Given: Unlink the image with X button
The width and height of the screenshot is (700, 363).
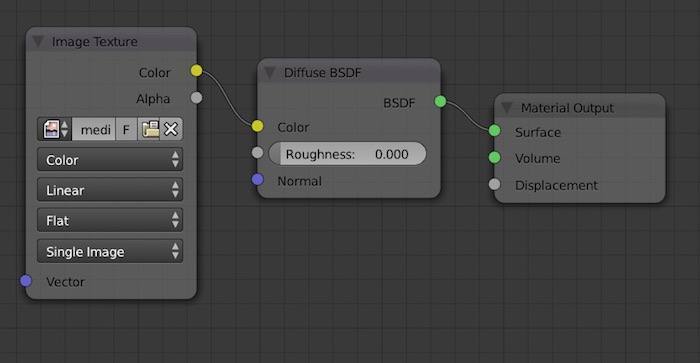Looking at the screenshot, I should (x=171, y=129).
